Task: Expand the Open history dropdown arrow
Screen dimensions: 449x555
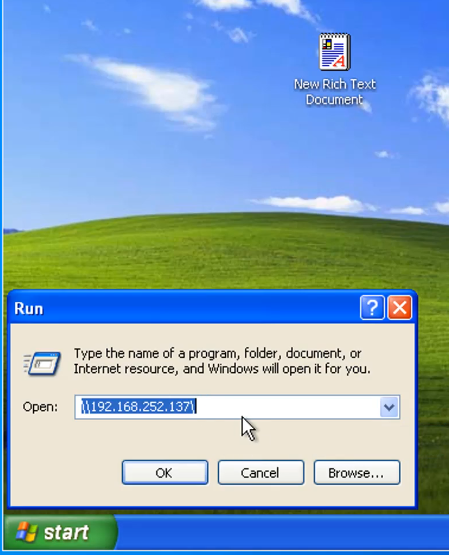Action: coord(389,407)
